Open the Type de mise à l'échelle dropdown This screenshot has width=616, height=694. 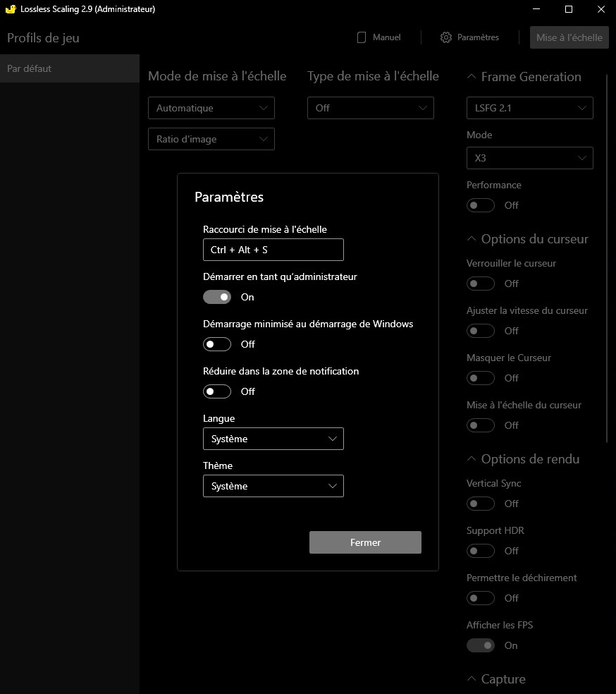[371, 108]
